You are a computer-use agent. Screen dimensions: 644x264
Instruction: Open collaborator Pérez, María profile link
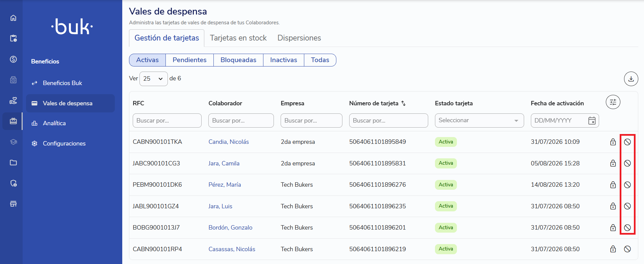tap(225, 185)
